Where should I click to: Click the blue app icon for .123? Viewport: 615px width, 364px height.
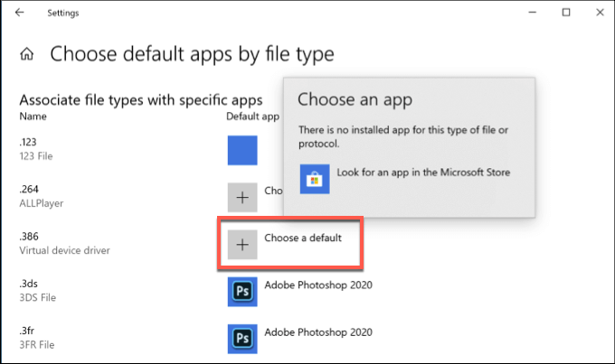tap(242, 150)
